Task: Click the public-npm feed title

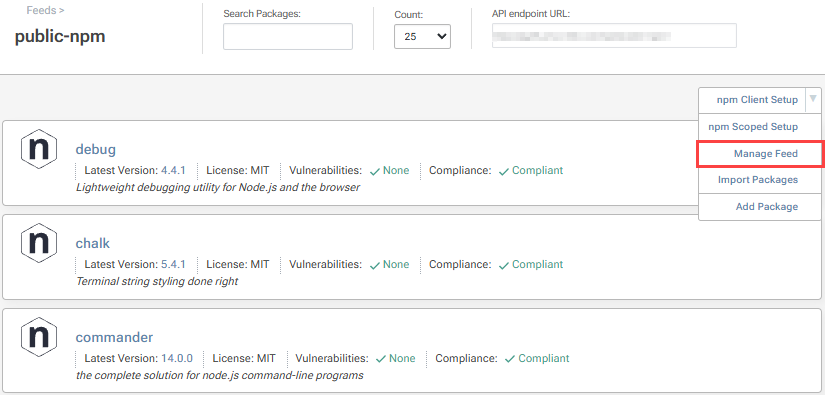Action: tap(60, 36)
